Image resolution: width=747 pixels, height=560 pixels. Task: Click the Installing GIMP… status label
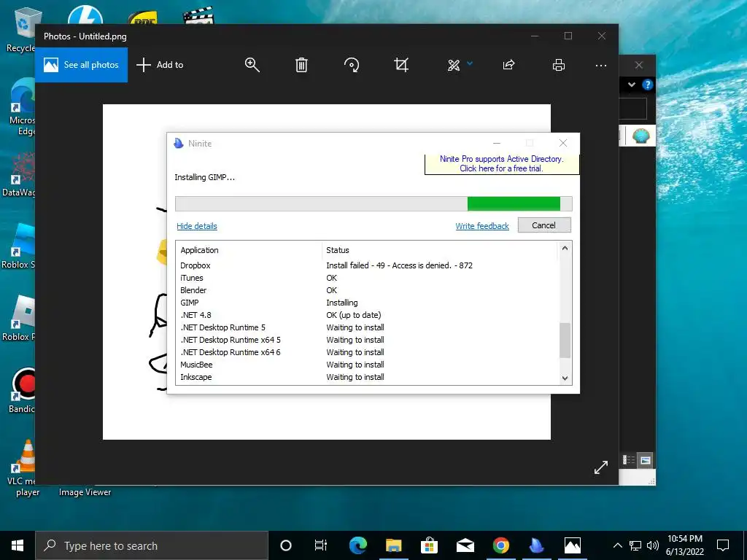[x=205, y=178]
